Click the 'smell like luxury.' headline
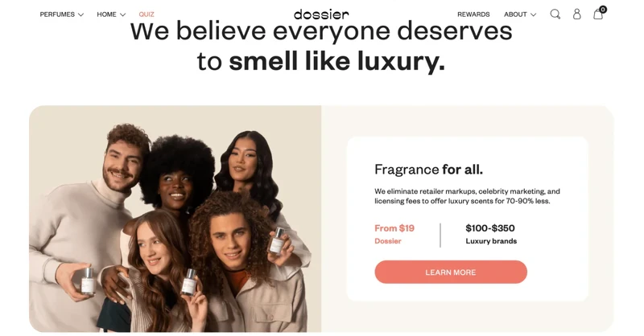This screenshot has height=336, width=644. coord(336,62)
